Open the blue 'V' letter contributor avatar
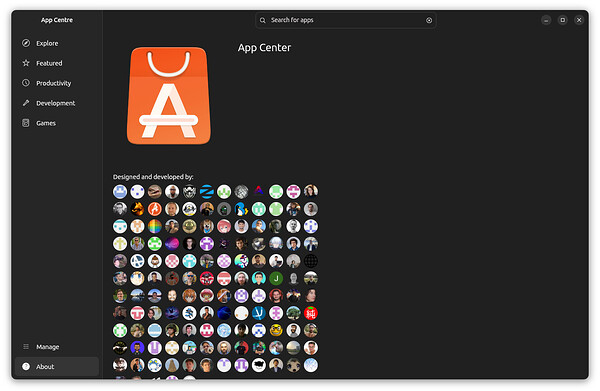 coord(259,313)
